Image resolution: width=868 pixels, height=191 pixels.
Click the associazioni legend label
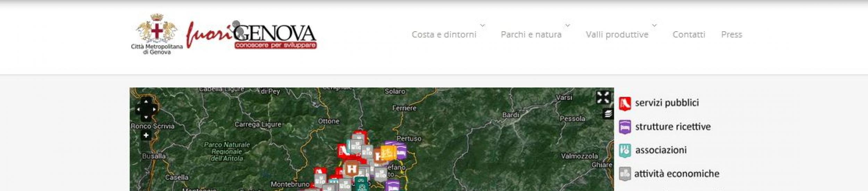point(661,150)
